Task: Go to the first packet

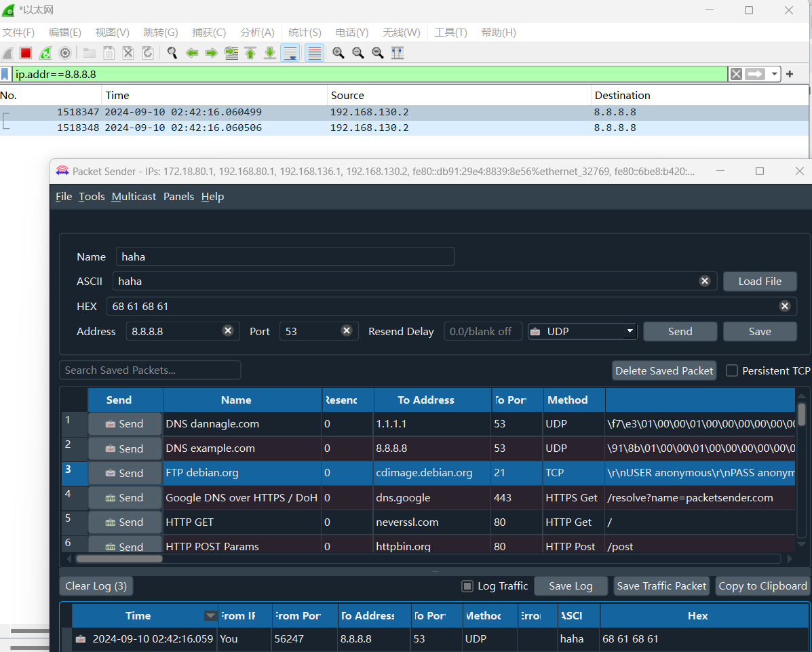Action: [250, 53]
